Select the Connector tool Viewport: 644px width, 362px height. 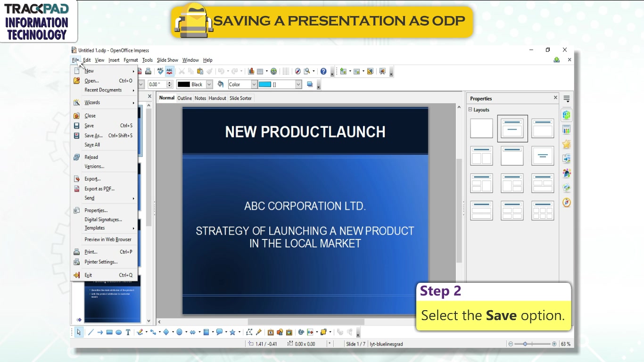(x=153, y=332)
